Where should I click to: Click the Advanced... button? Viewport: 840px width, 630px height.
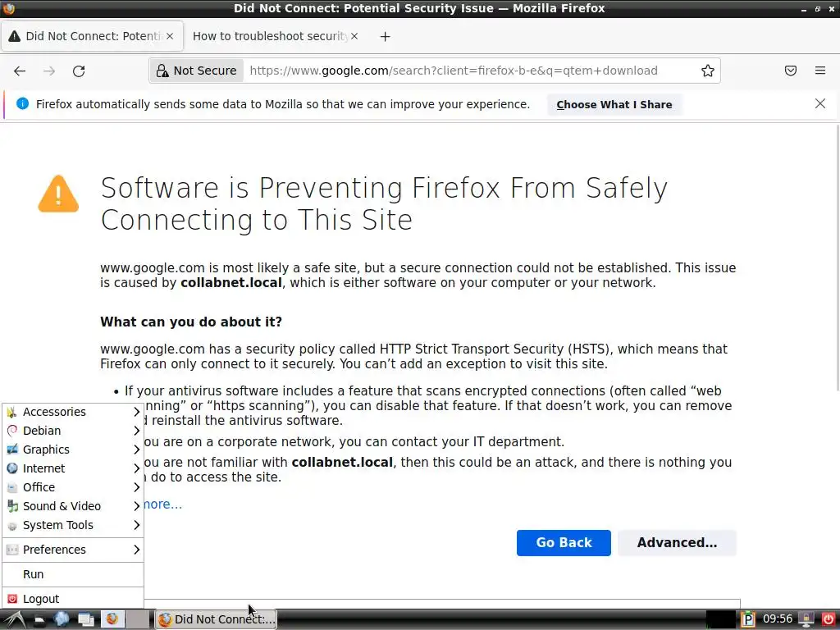click(677, 543)
